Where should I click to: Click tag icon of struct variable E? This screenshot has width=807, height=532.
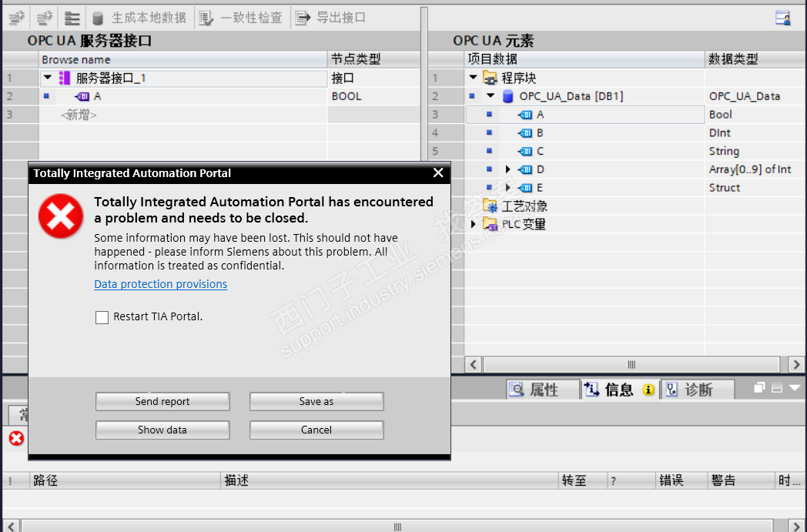(525, 188)
